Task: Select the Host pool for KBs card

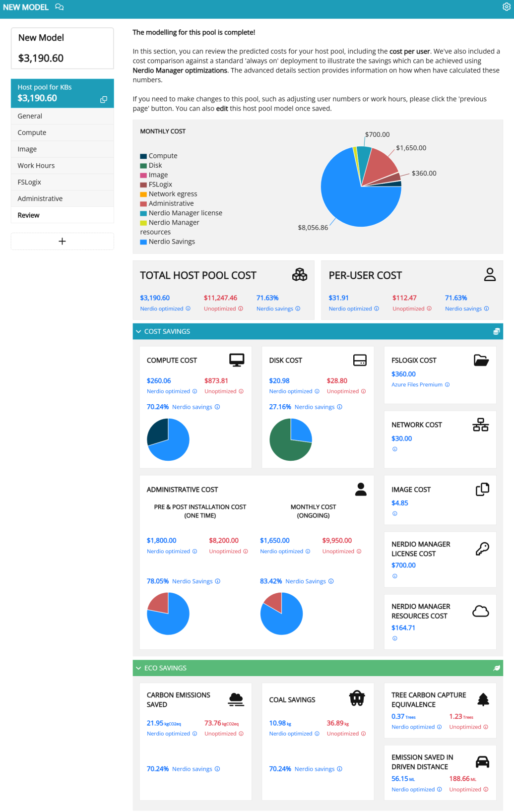Action: [x=63, y=93]
